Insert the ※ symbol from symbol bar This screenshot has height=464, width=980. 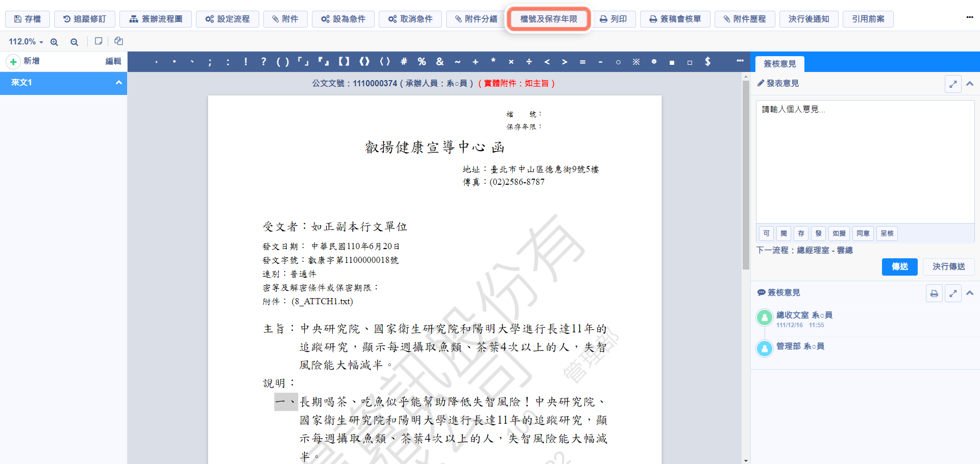pos(636,62)
